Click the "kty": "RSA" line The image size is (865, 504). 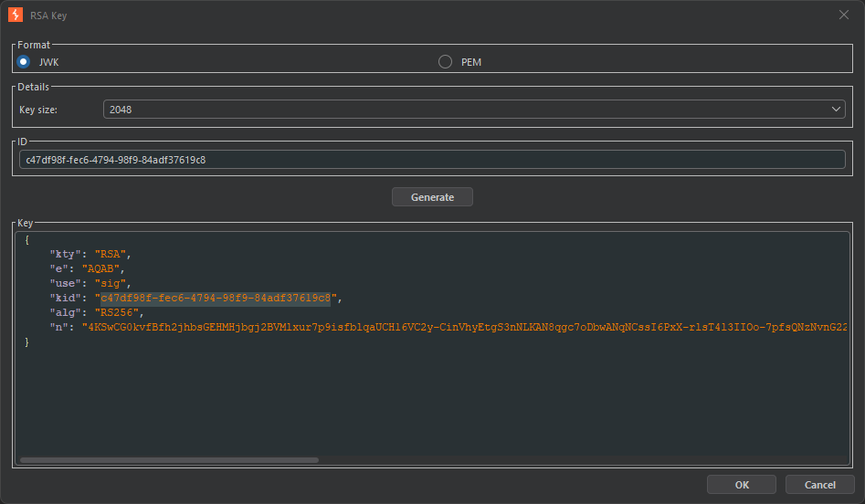[90, 254]
